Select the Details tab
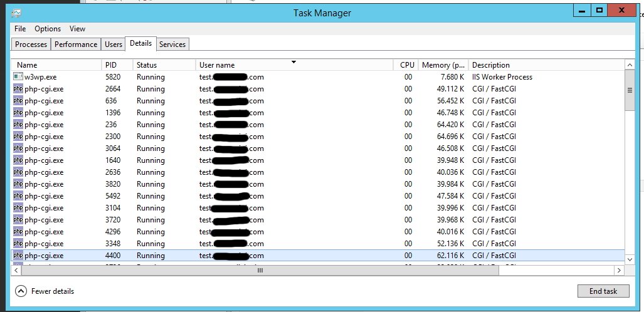This screenshot has width=644, height=312. (x=141, y=43)
